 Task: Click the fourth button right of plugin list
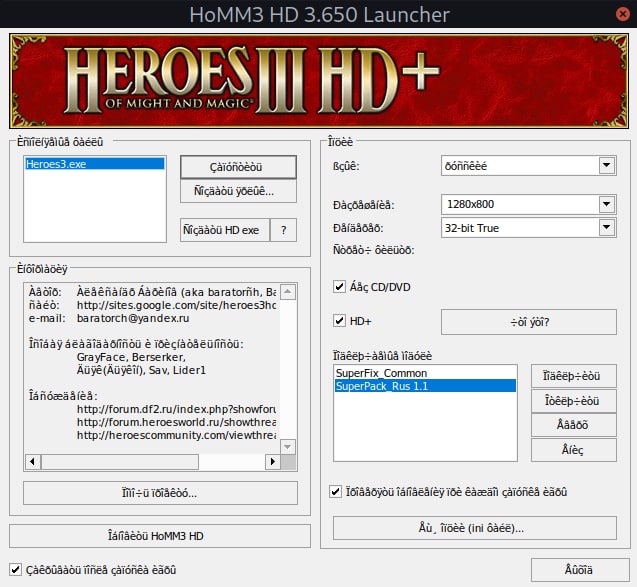pyautogui.click(x=574, y=450)
